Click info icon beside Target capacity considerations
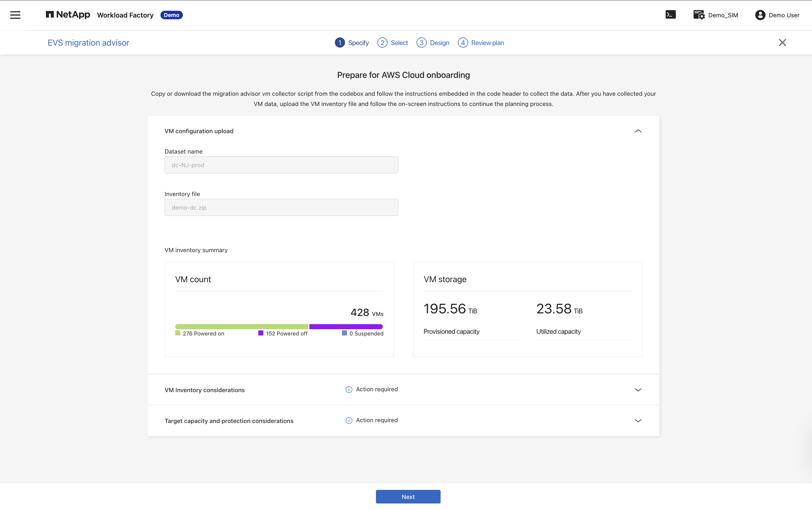 tap(349, 420)
